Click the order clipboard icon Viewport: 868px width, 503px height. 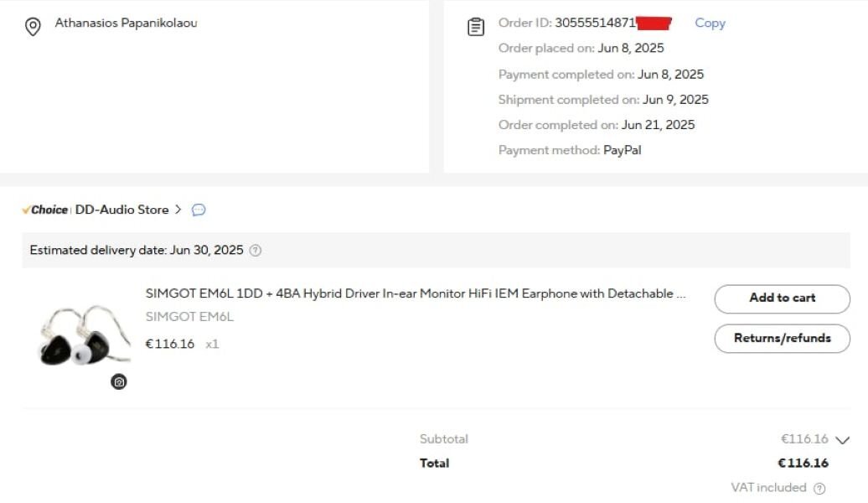(476, 27)
